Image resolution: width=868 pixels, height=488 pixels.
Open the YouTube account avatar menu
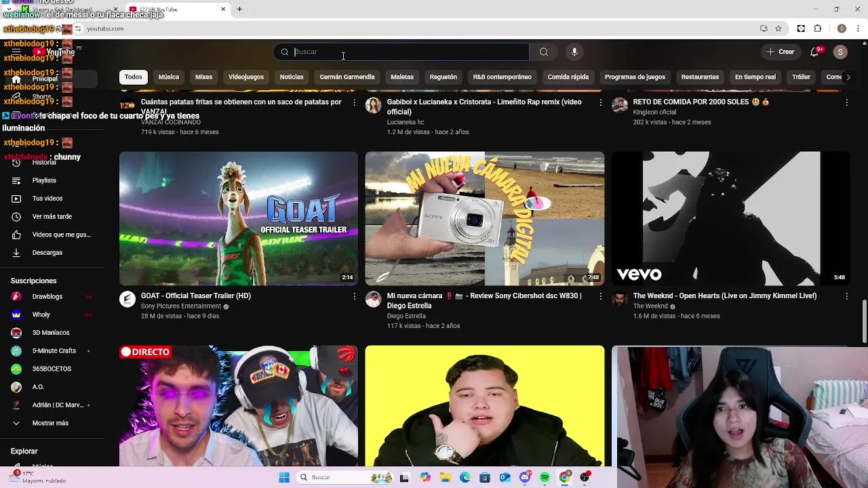840,52
